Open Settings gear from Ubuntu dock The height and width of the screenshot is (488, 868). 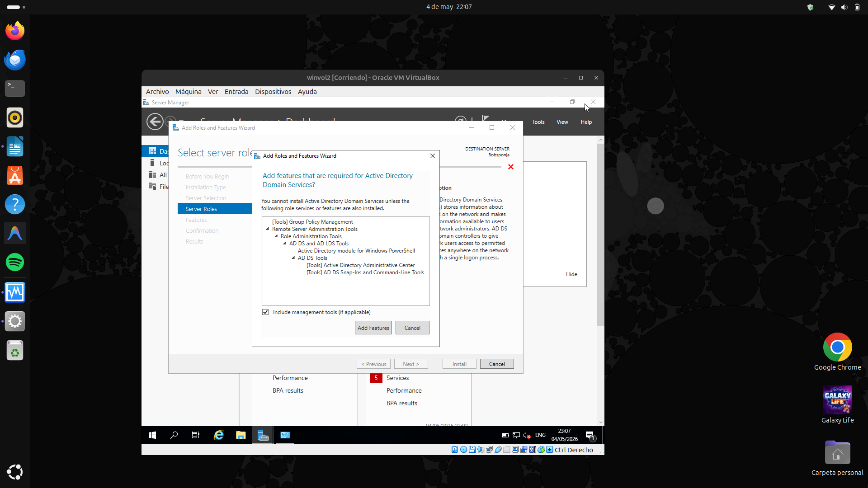[15, 321]
